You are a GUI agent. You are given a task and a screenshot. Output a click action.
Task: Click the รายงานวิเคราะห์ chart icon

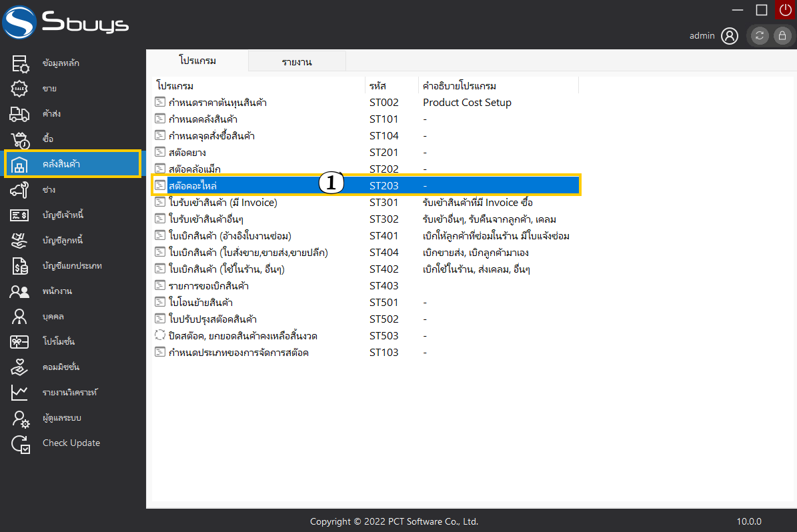tap(20, 393)
